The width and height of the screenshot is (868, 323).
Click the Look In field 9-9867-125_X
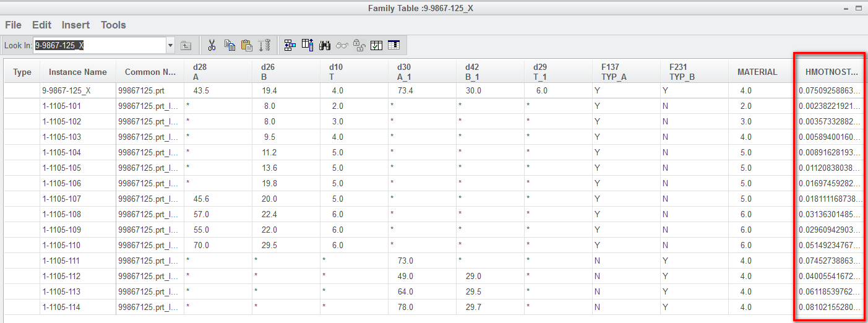pos(100,45)
